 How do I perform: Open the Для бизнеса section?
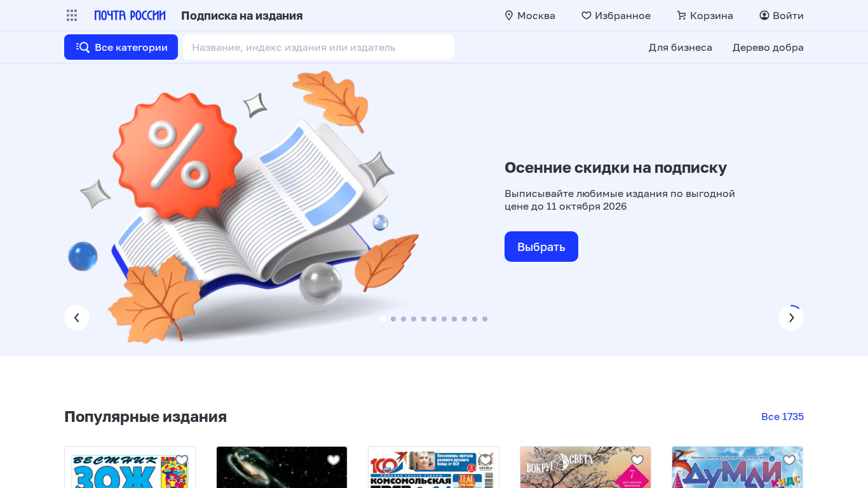tap(680, 47)
